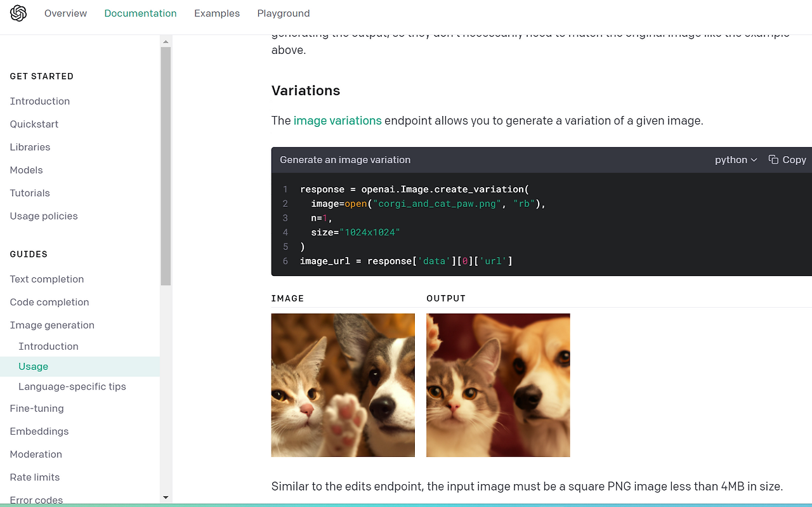This screenshot has width=812, height=507.
Task: Open the Text completion guide
Action: [x=47, y=279]
